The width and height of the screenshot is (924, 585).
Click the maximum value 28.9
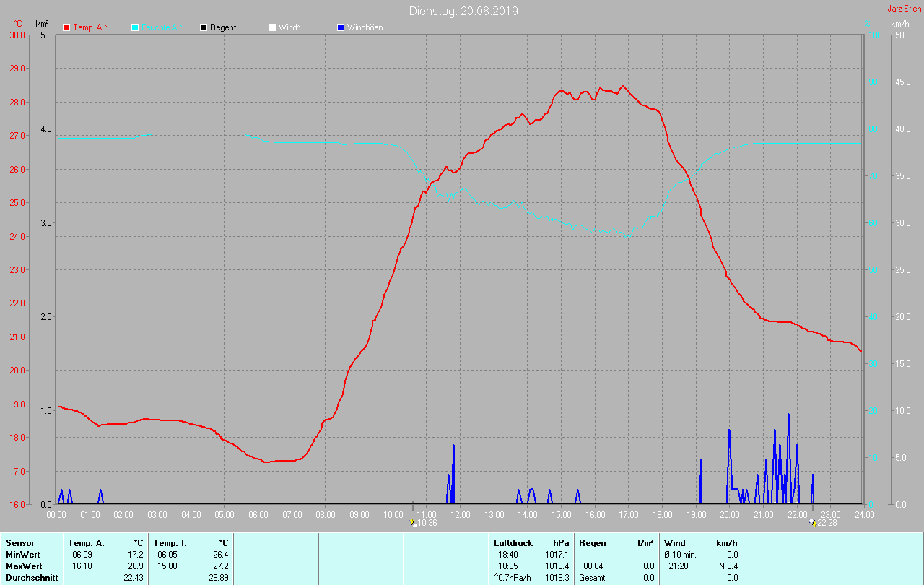pyautogui.click(x=136, y=566)
